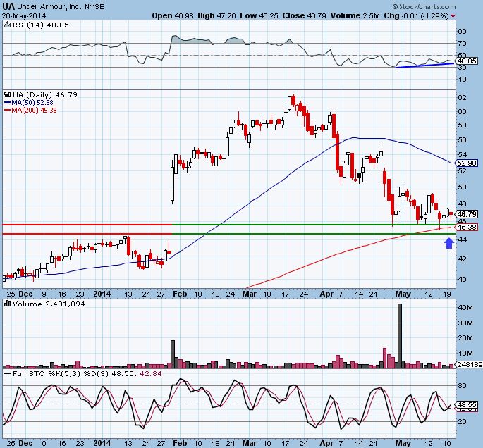Click the Volume 2,481,894 label
Screen dimensions: 483x448
[49, 304]
